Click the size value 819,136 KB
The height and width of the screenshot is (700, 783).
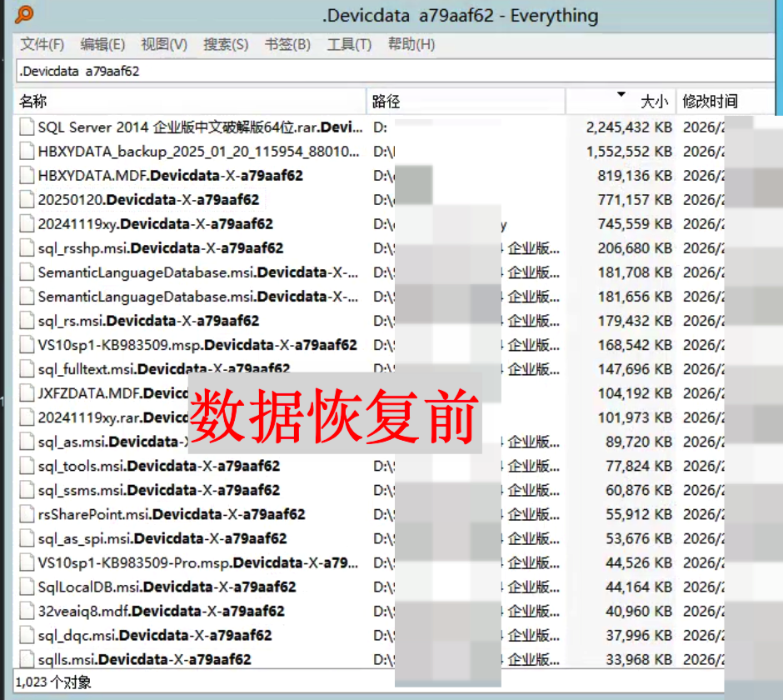pyautogui.click(x=635, y=175)
